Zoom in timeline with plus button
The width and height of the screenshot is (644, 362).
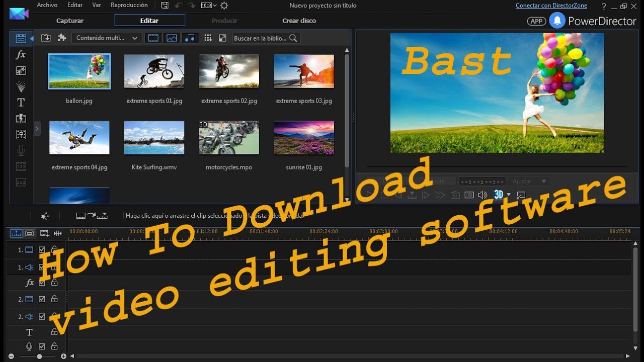pos(63,356)
